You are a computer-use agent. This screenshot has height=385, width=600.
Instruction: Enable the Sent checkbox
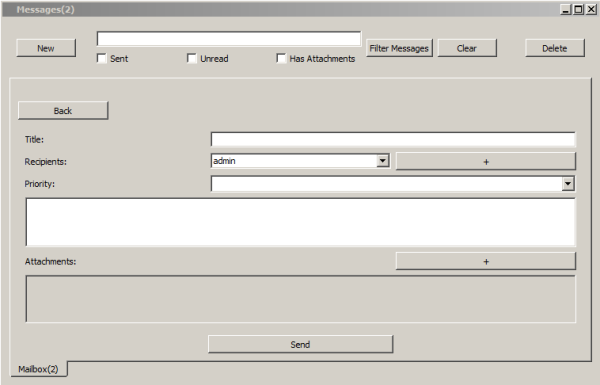click(101, 58)
